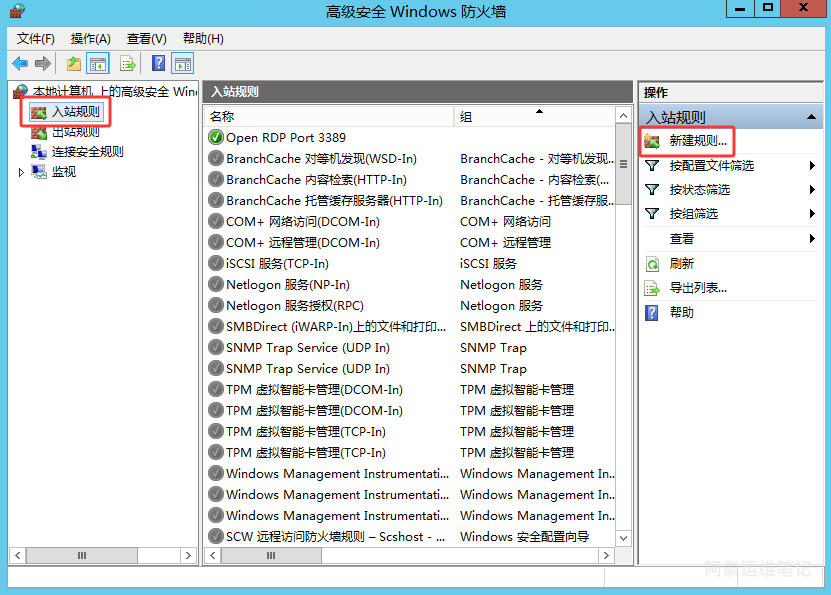Open the 查看(V) menu
Viewport: 831px width, 595px height.
pos(147,39)
